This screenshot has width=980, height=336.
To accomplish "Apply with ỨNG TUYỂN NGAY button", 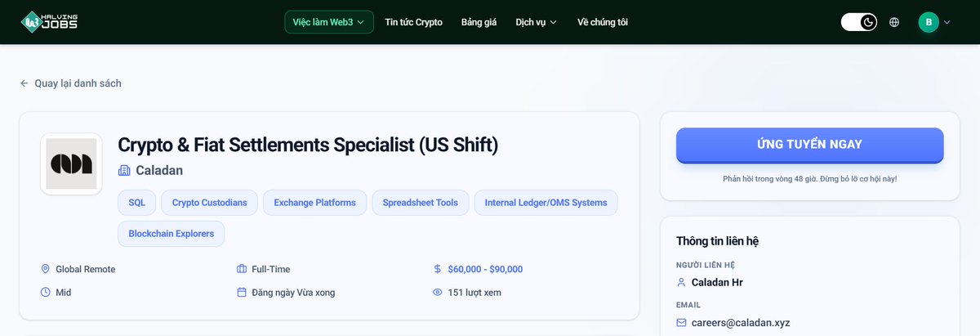I will click(810, 145).
